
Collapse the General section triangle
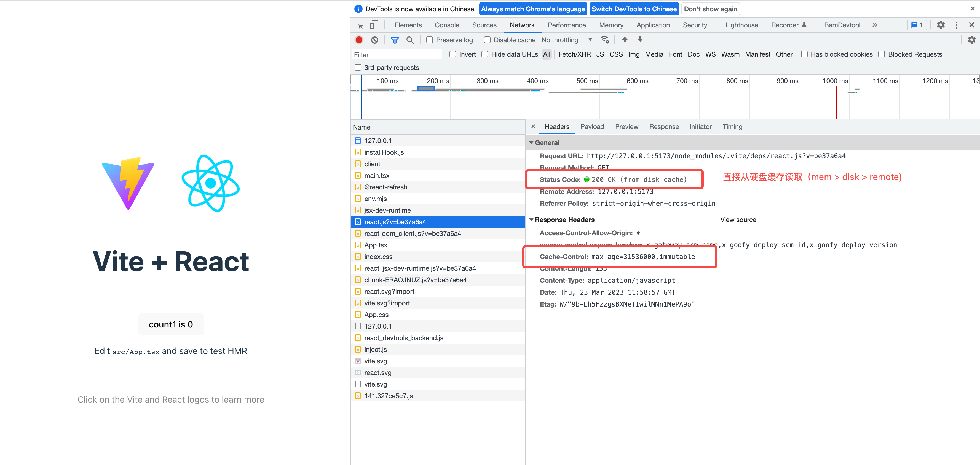click(531, 143)
